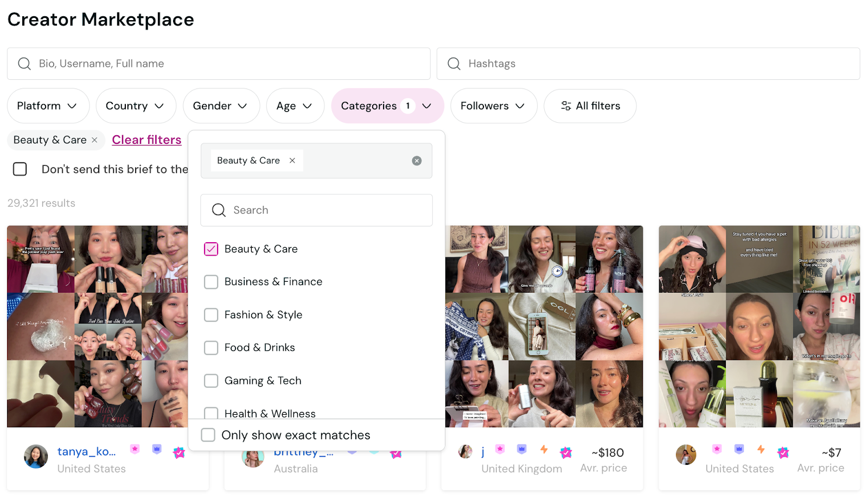Image resolution: width=868 pixels, height=499 pixels.
Task: Click the purple crown badge next to brittney
Action: pos(353,451)
